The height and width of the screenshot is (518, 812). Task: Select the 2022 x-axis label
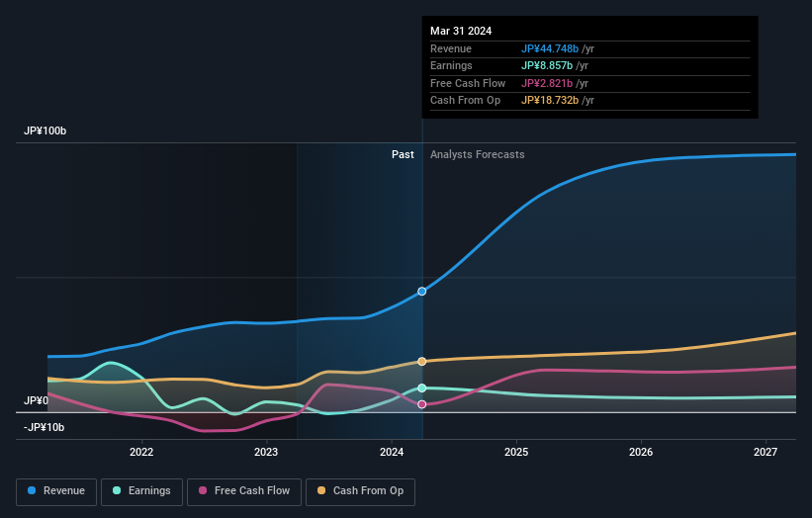click(x=141, y=452)
